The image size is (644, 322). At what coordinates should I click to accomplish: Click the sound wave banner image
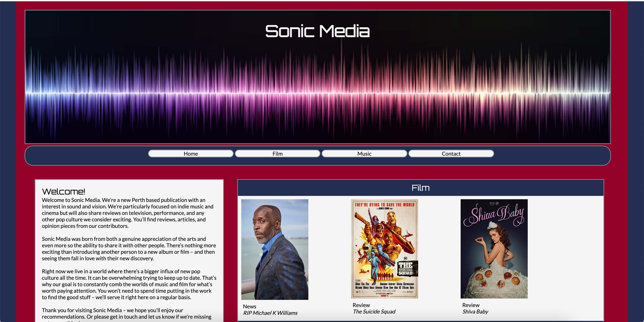coord(318,77)
